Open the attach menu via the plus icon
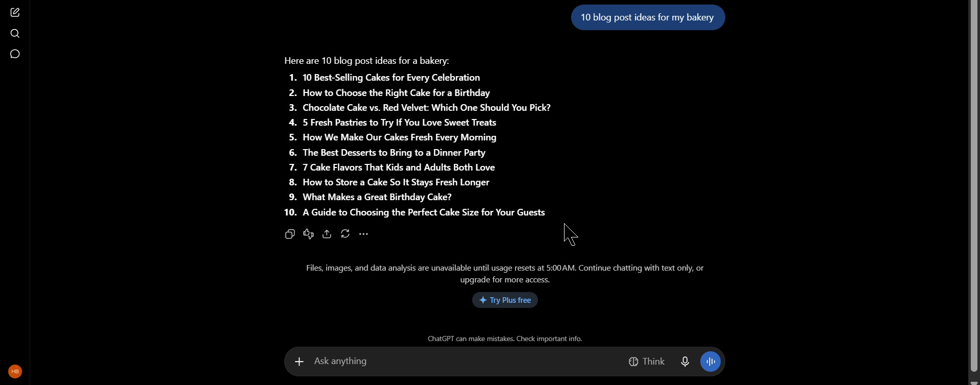Image resolution: width=980 pixels, height=385 pixels. (299, 362)
